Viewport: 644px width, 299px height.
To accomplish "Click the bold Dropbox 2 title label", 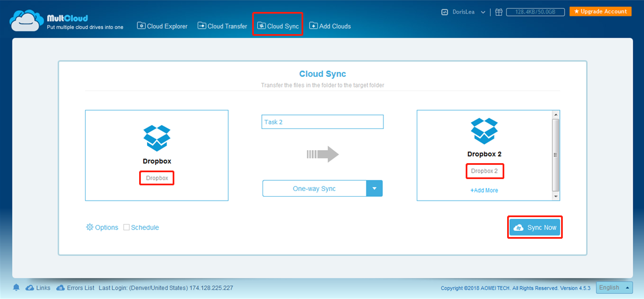I will 484,155.
